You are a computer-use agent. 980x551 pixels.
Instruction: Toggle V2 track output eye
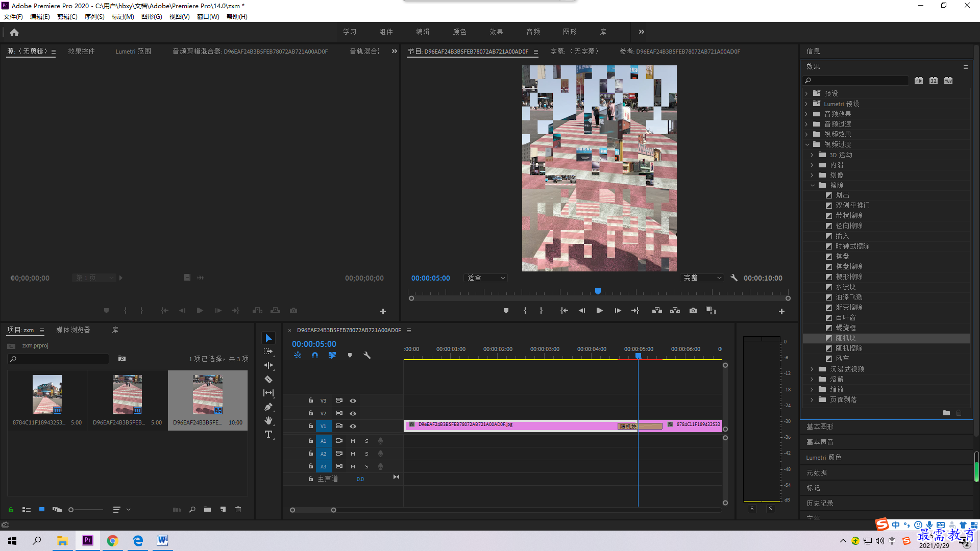coord(353,413)
